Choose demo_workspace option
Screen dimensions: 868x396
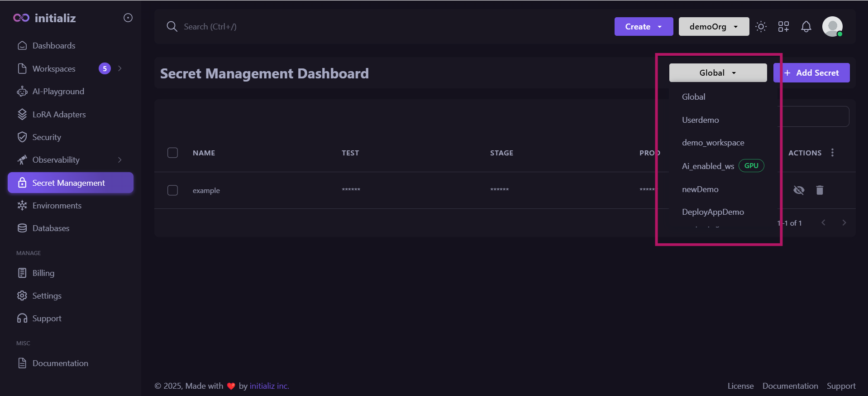point(722,143)
